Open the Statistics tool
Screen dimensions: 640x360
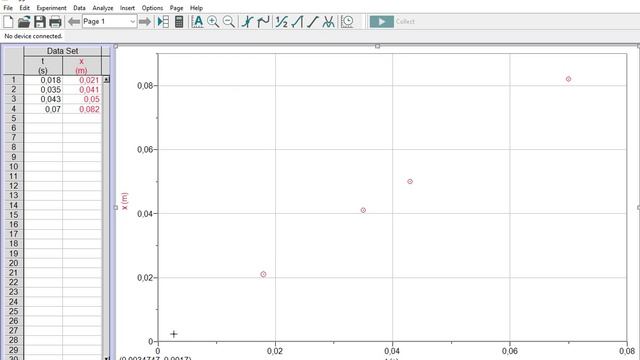pos(281,22)
